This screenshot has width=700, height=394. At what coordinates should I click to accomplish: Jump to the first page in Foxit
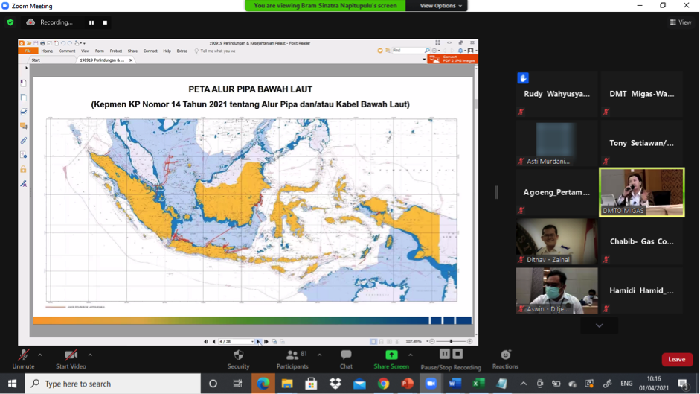[206, 341]
